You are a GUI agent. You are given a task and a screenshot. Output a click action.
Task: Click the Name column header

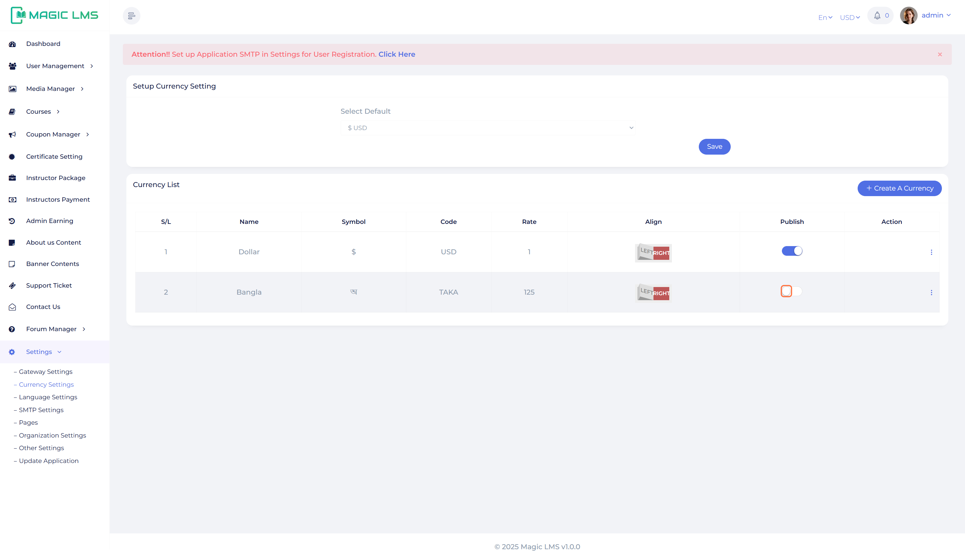(249, 222)
